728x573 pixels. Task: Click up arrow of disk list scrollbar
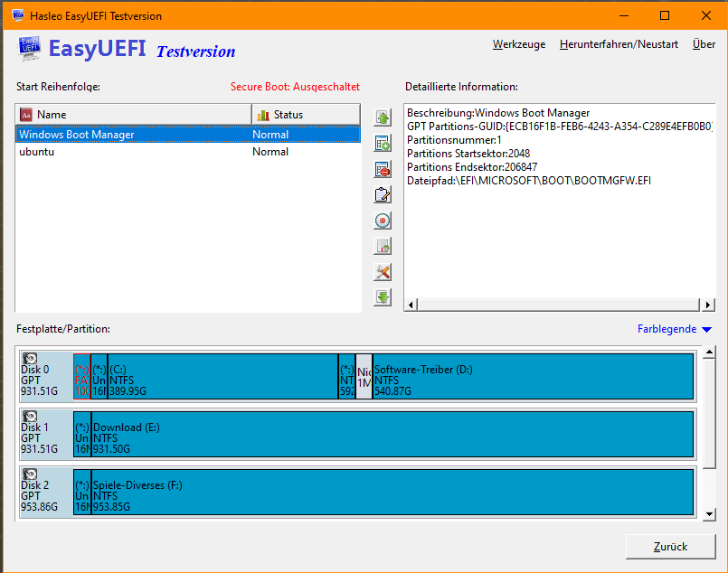point(709,352)
